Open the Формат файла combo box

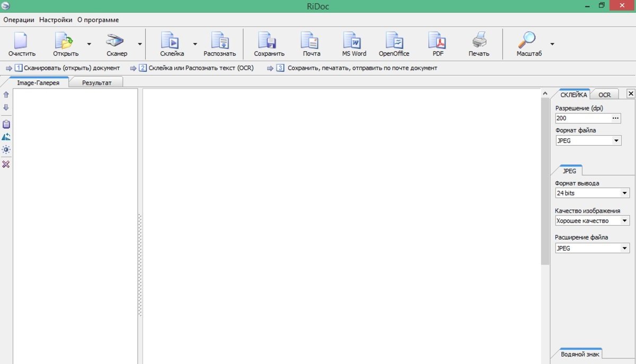[x=588, y=141]
